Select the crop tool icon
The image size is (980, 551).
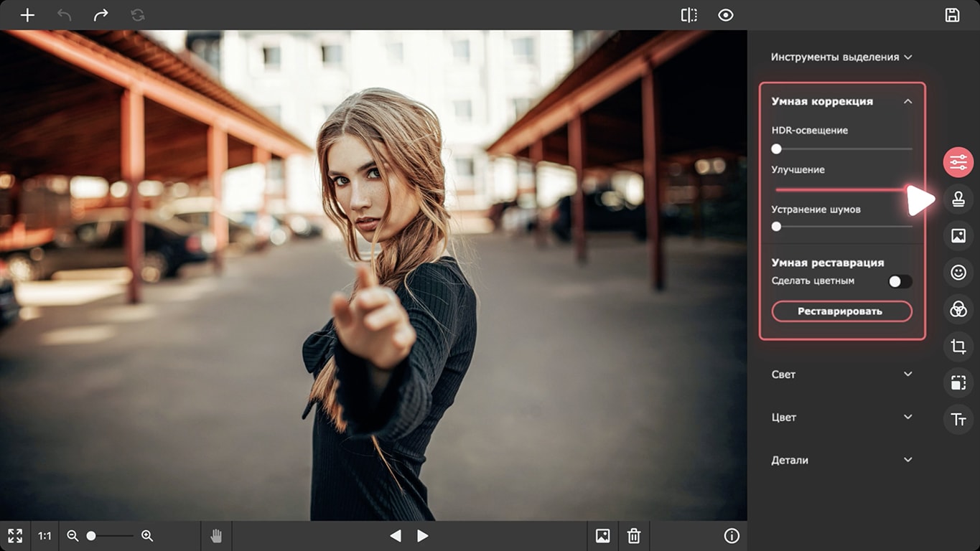point(958,347)
